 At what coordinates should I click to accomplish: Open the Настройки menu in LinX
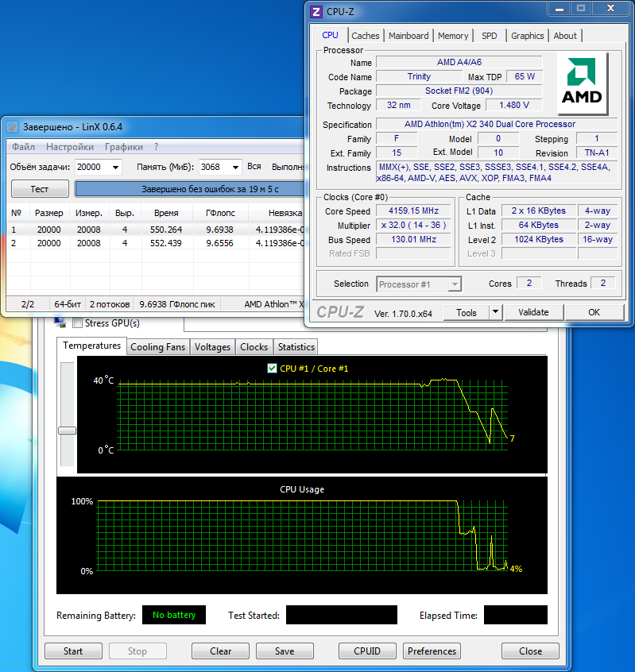click(70, 147)
